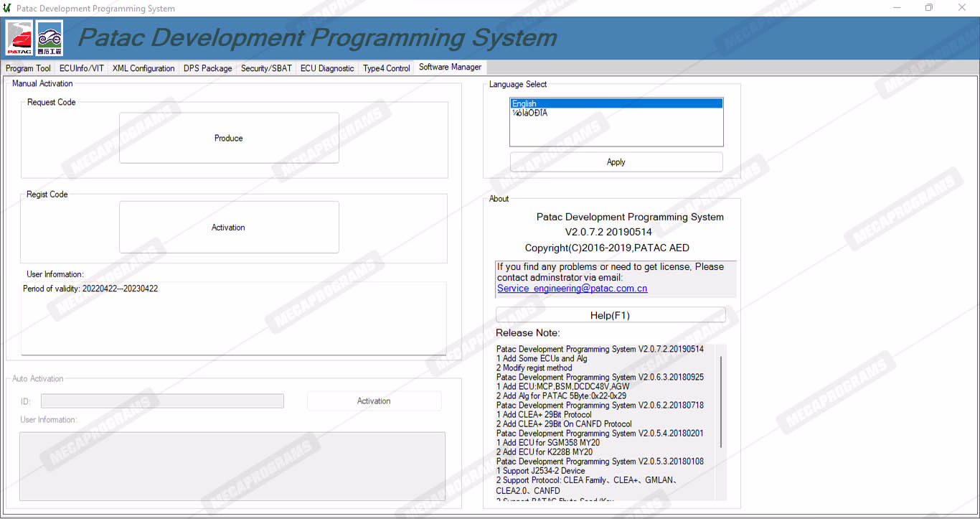Minimize the window
The height and width of the screenshot is (519, 980).
[897, 8]
